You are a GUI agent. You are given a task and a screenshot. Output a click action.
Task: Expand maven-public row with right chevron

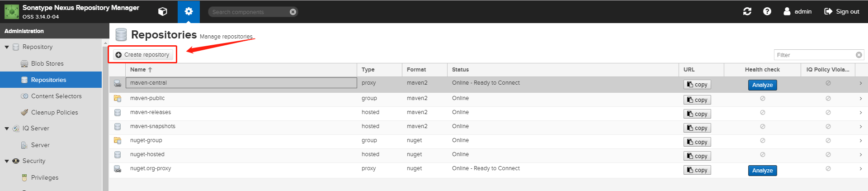pos(861,98)
